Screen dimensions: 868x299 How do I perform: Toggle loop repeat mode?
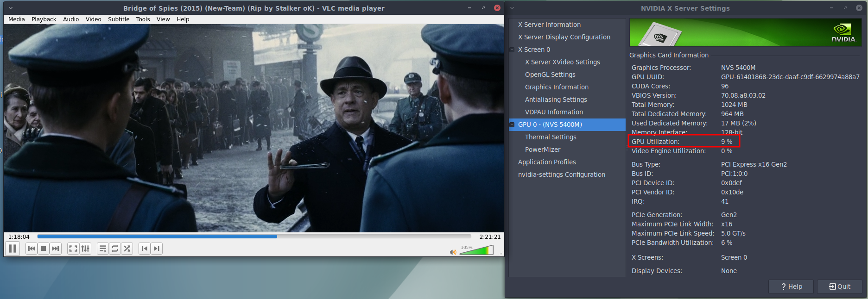[115, 249]
